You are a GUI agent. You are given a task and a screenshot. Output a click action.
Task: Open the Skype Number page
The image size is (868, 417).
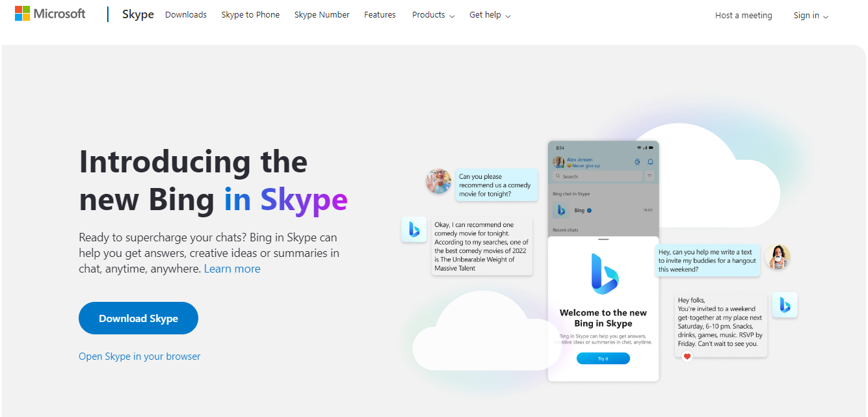click(x=322, y=14)
